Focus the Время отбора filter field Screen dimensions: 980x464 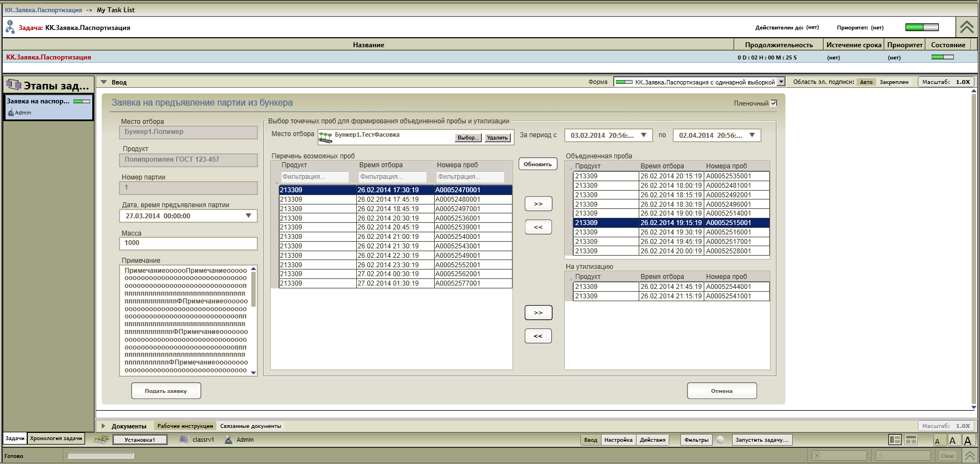pyautogui.click(x=392, y=177)
